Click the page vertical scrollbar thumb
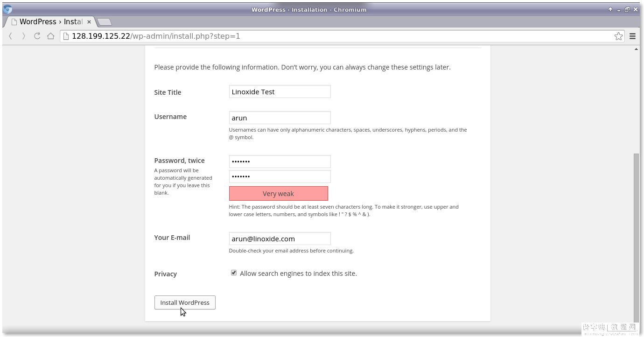Viewport: 644px width, 337px height. coord(637,238)
